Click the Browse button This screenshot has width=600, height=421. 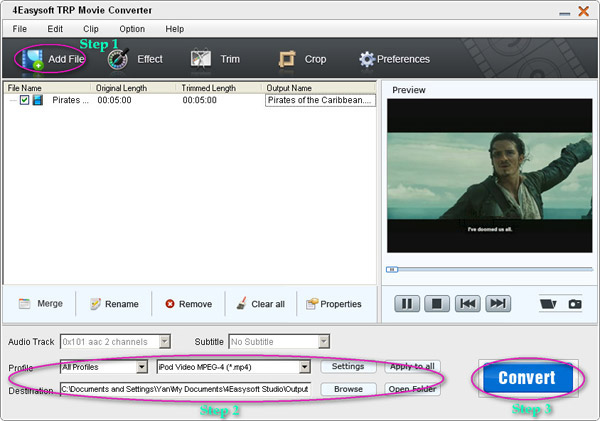point(348,389)
